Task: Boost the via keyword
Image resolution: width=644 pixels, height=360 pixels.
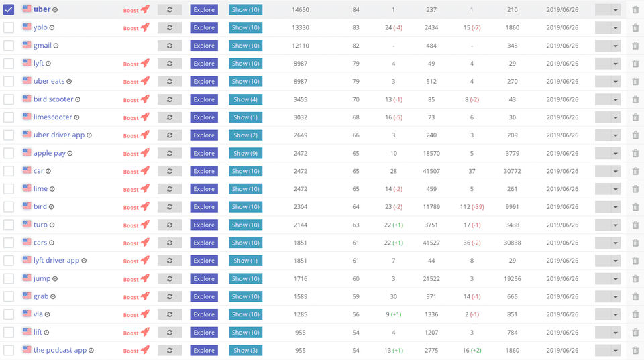Action: (136, 314)
